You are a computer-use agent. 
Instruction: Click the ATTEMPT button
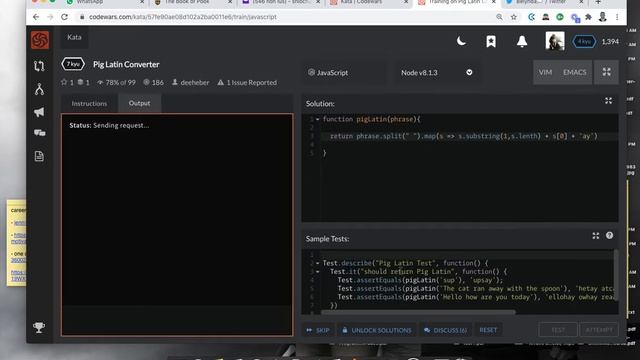(x=599, y=330)
